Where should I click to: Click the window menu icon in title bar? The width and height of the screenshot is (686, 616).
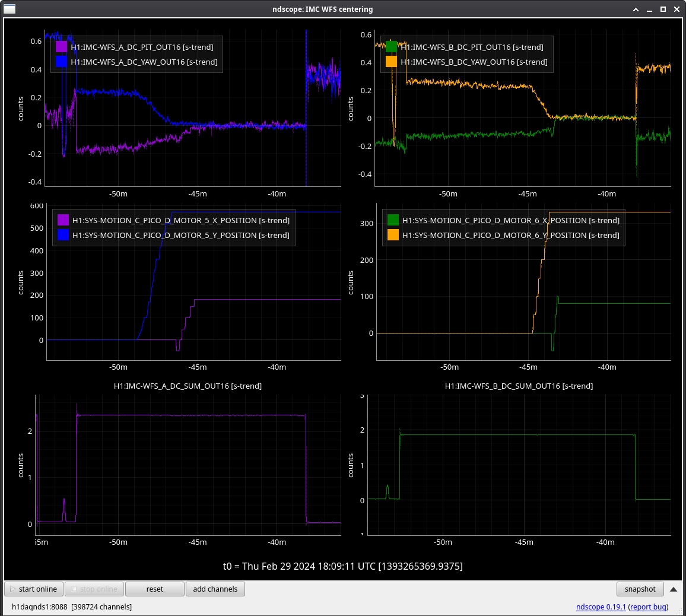10,9
